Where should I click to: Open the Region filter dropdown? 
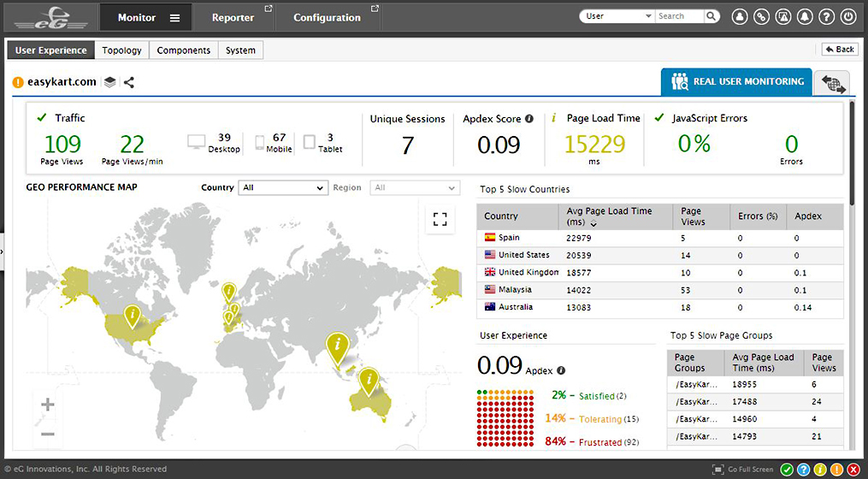(x=415, y=187)
